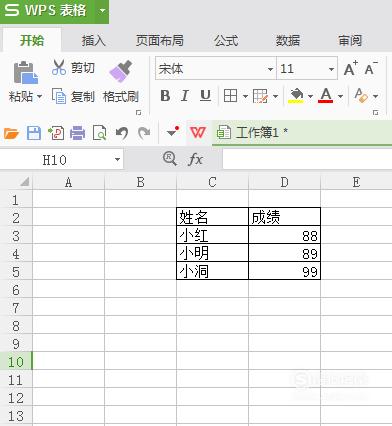Toggle Underline formatting
The width and height of the screenshot is (392, 426).
click(206, 96)
